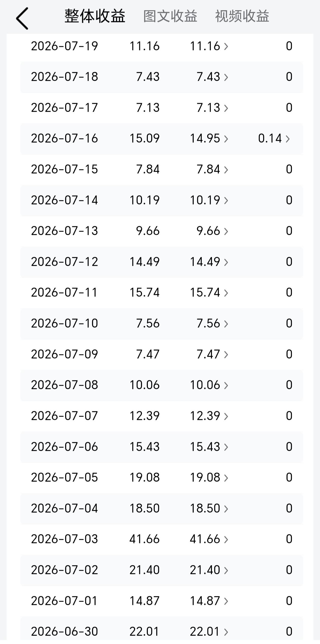Open 14.95 detail chevron for 2026-07-16
The image size is (320, 644).
(226, 139)
